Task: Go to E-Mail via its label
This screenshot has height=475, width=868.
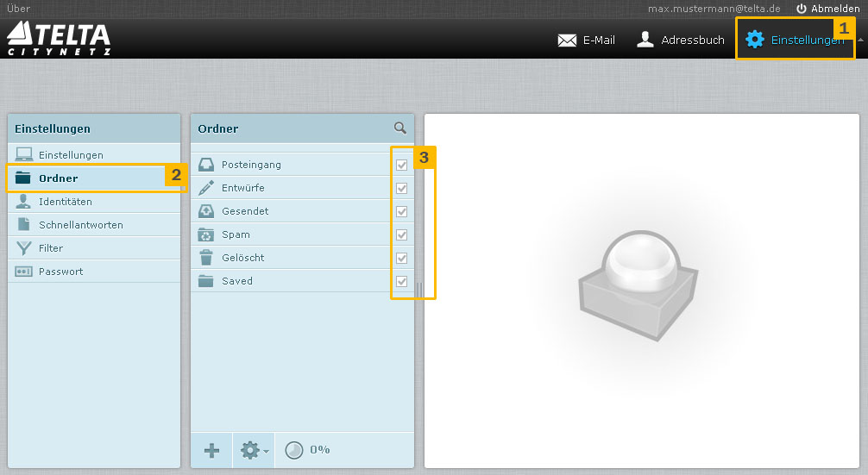Action: tap(599, 40)
